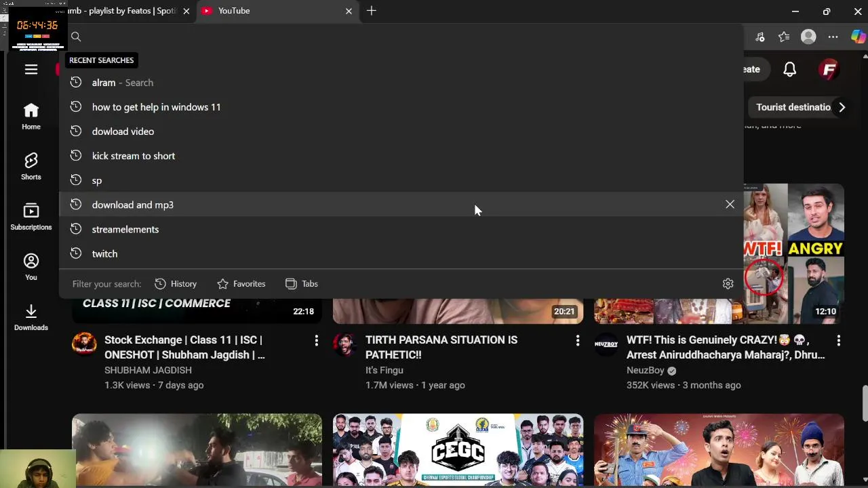Open Stock Exchange Class 11 video title
The width and height of the screenshot is (868, 488).
click(x=184, y=347)
